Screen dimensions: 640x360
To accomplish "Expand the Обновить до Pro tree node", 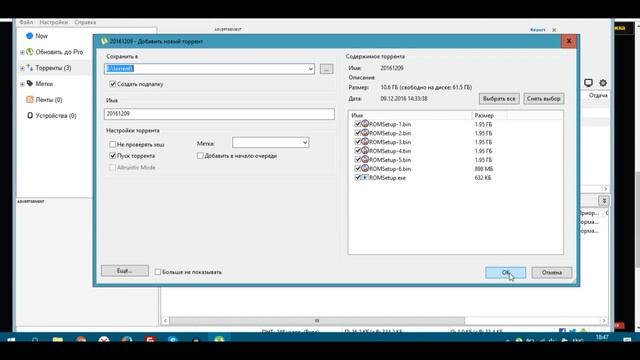I will pyautogui.click(x=22, y=52).
